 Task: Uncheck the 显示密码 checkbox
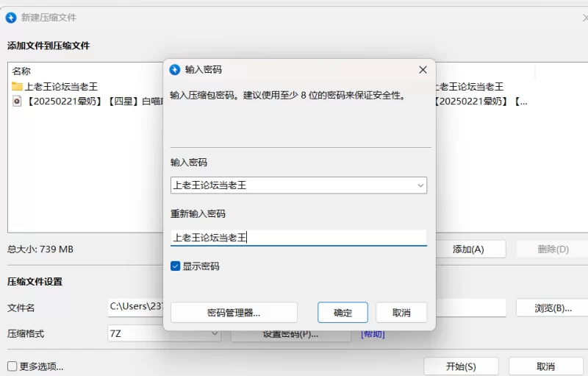176,266
